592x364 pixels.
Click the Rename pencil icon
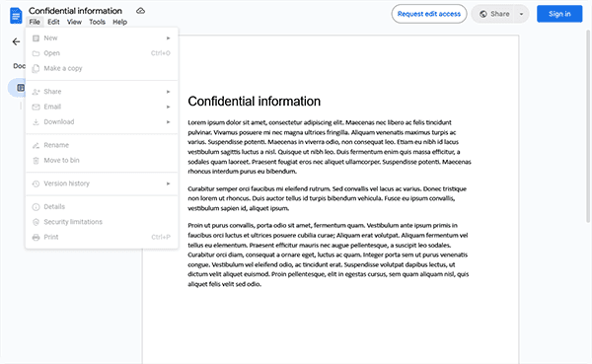pos(36,145)
